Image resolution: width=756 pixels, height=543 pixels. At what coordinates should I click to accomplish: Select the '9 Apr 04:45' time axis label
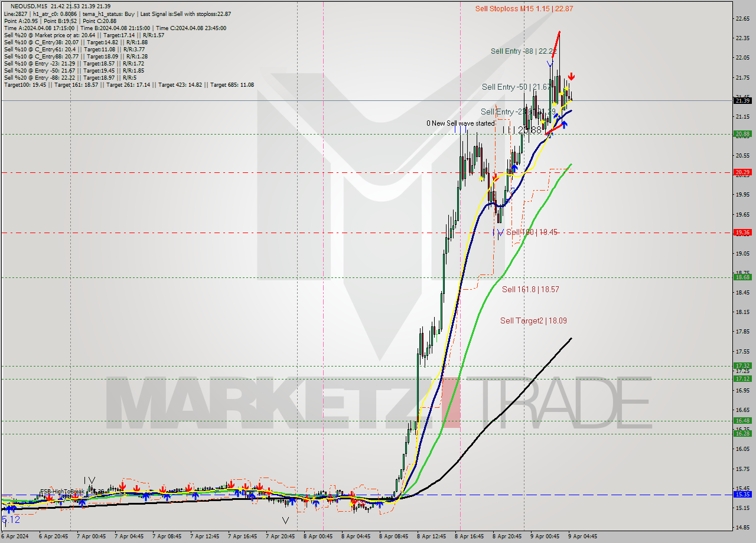point(584,537)
